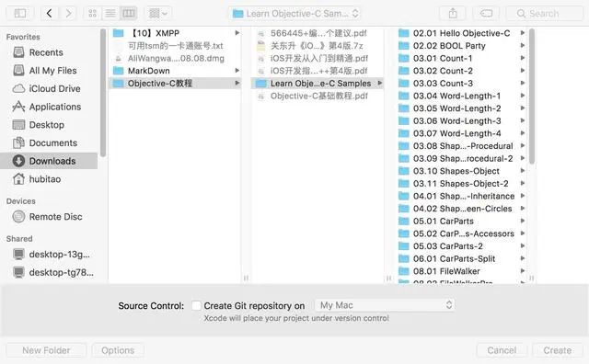Click the New Folder button
This screenshot has height=364, width=589.
click(x=46, y=350)
